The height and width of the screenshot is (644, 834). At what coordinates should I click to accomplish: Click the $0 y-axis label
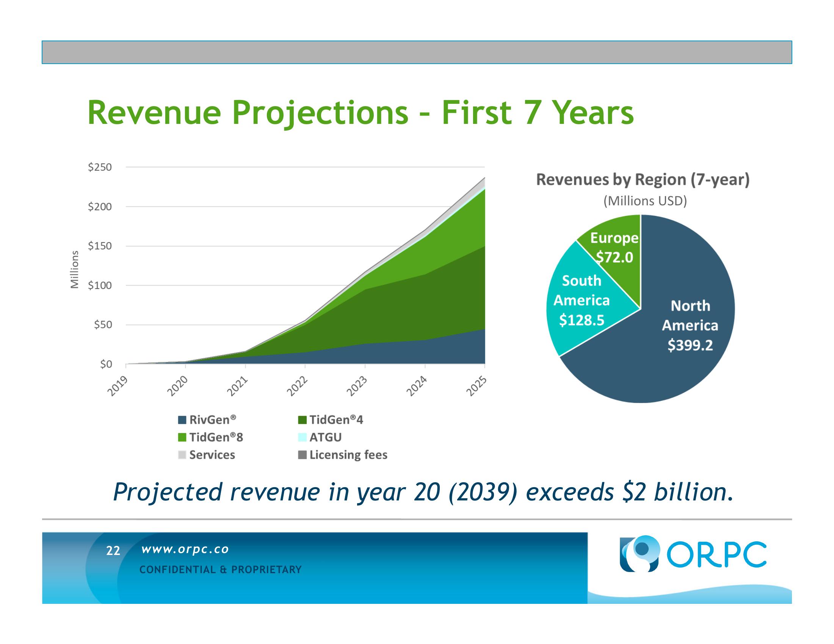click(x=106, y=364)
